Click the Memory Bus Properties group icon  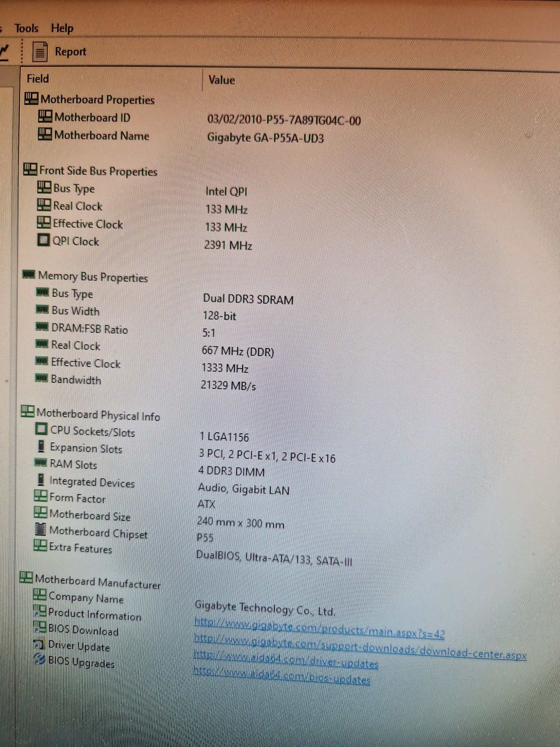tap(29, 275)
